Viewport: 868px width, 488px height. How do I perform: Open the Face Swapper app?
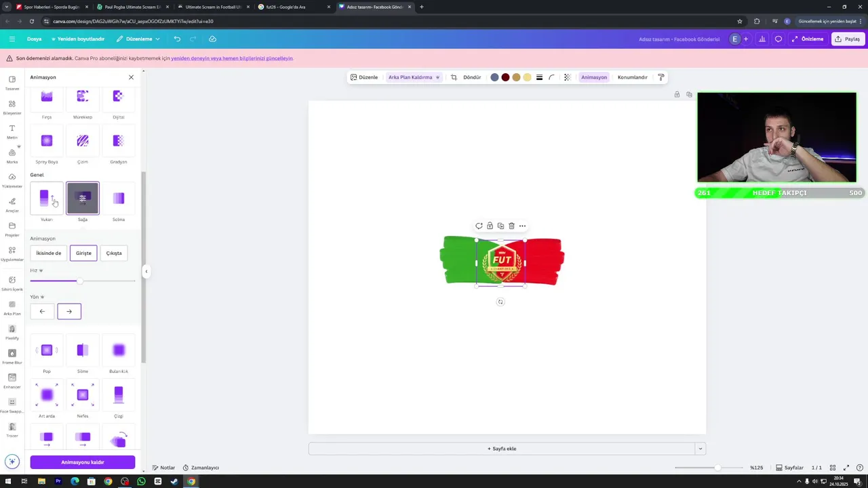[x=12, y=405]
